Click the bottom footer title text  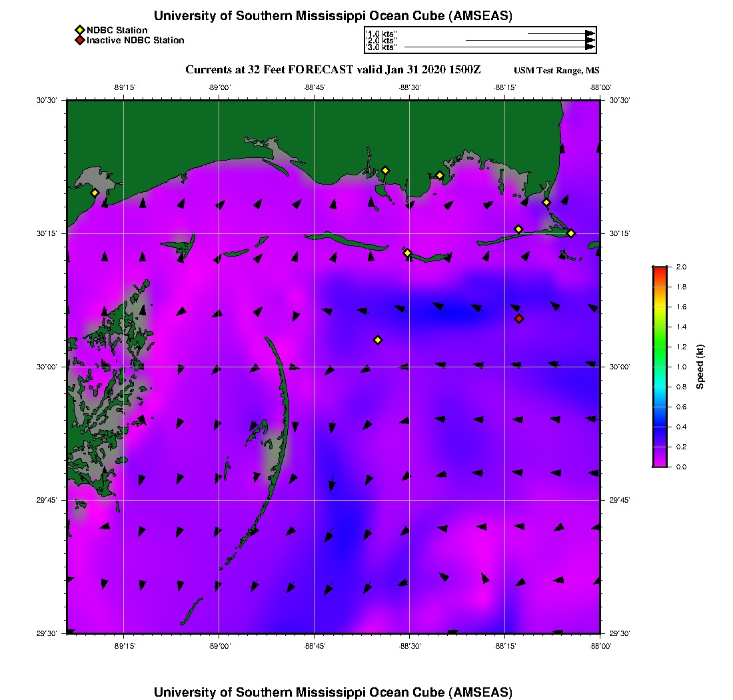pyautogui.click(x=333, y=691)
